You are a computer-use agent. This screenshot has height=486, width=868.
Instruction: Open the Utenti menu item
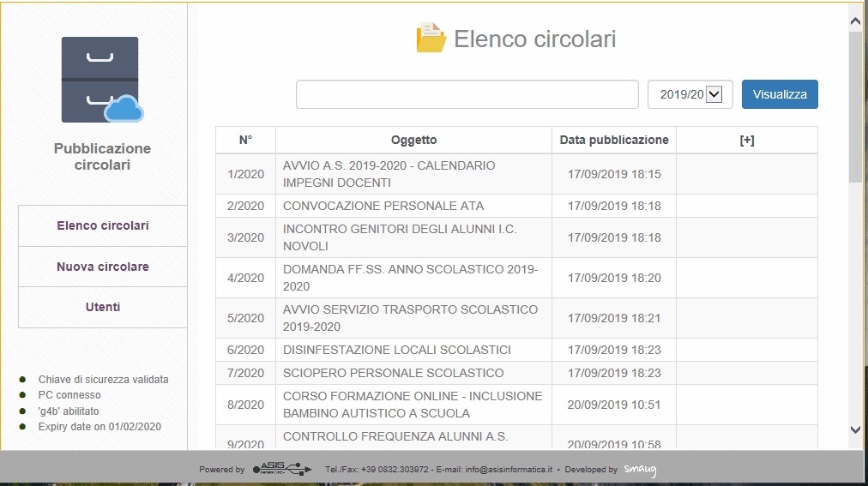pos(102,307)
